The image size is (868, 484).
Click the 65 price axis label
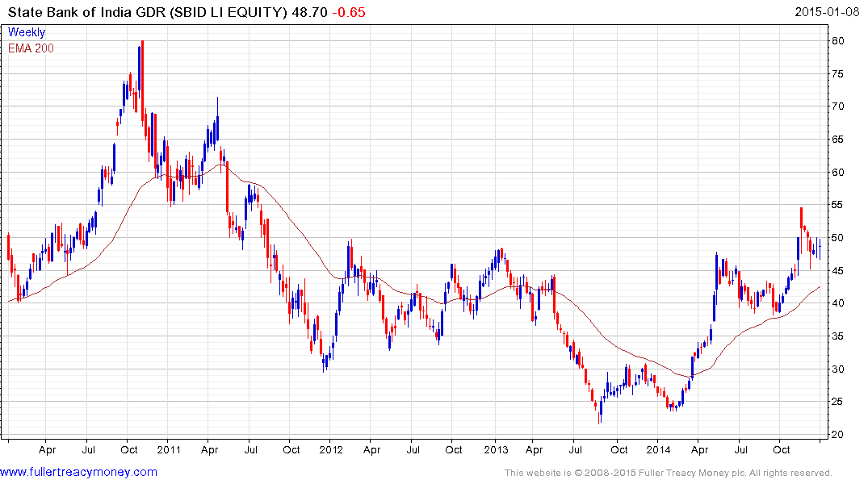click(837, 140)
